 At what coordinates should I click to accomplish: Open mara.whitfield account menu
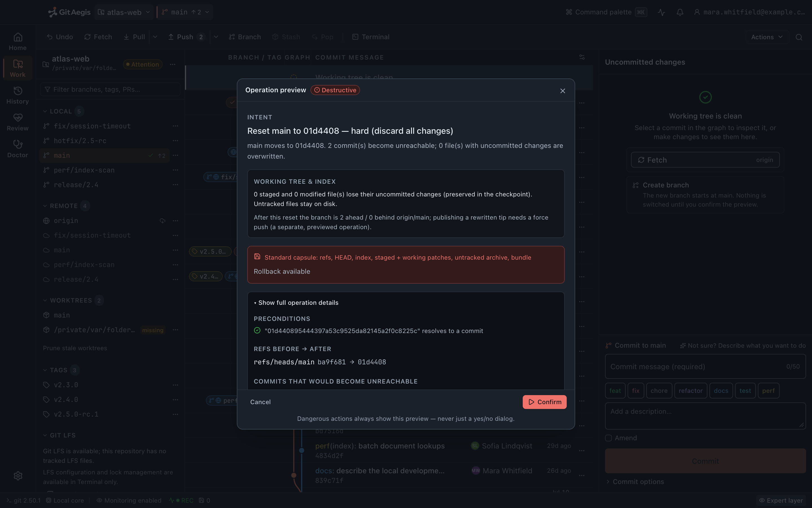749,12
